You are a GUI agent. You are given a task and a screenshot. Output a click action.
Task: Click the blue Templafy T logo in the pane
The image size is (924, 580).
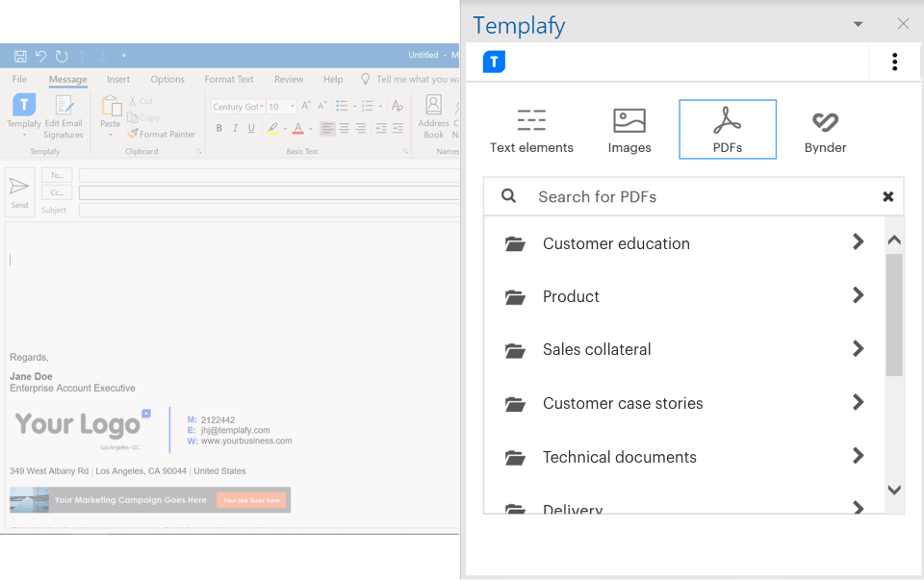click(x=494, y=62)
